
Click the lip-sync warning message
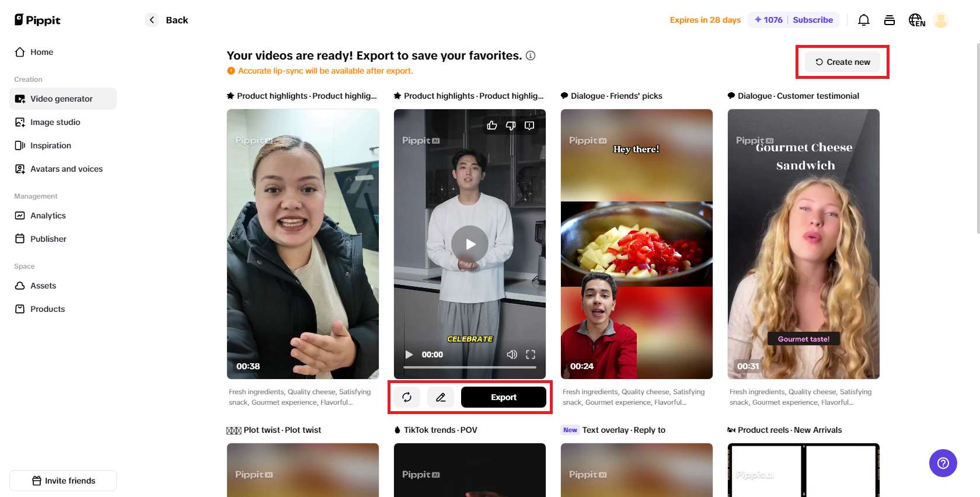(x=325, y=71)
